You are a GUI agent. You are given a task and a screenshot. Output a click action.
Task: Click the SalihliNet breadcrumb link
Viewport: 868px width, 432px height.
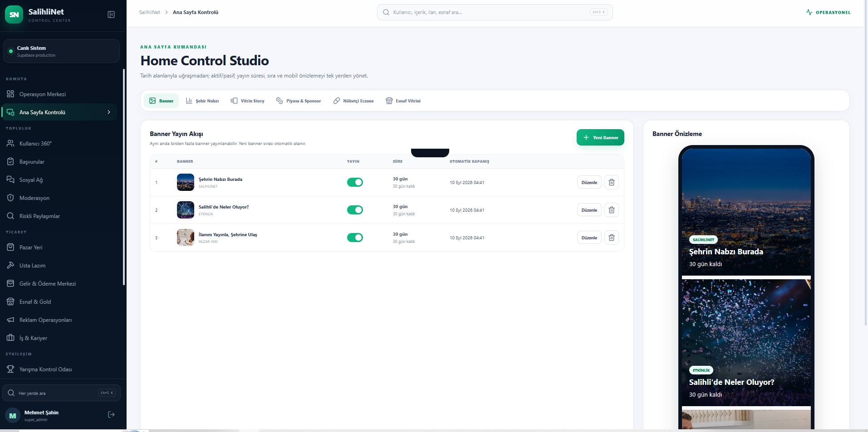pos(150,12)
